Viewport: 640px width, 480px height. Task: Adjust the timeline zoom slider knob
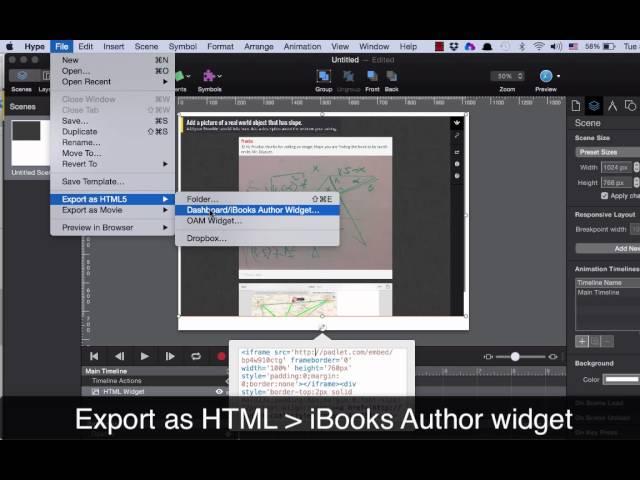[515, 357]
